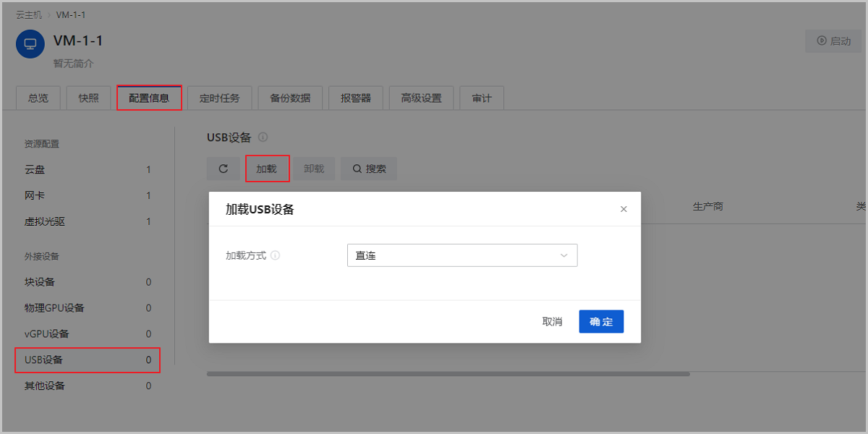Confirm with the 确定 button

click(x=601, y=322)
